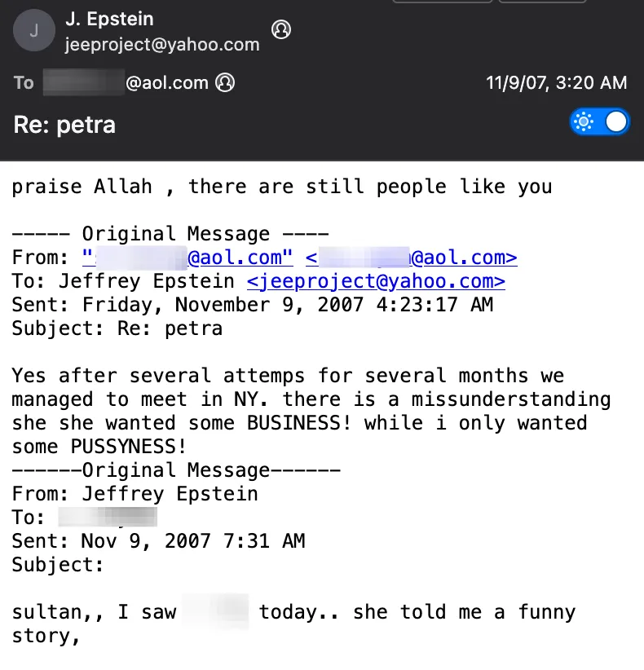Click the "From: Jeffrey Epstein" quoted line

(x=135, y=493)
